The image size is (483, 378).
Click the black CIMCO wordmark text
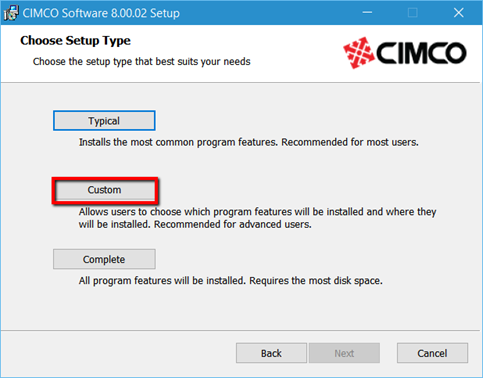coord(421,53)
